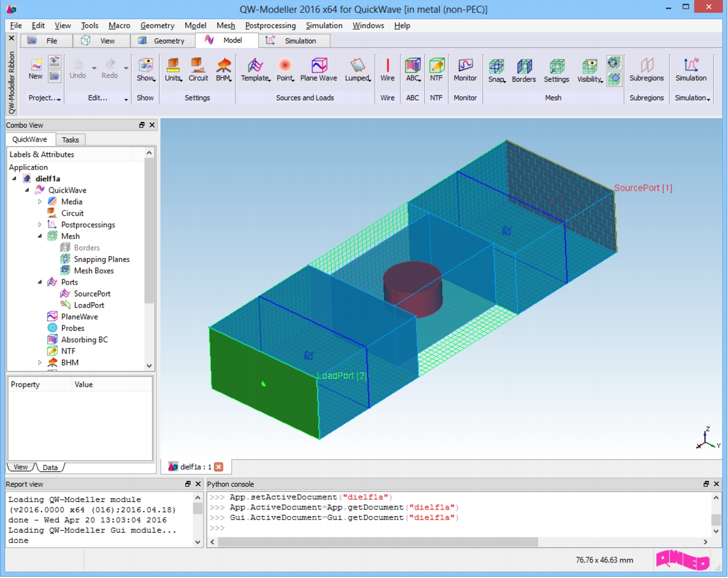Screen dimensions: 728x578
Task: Add a Wire element
Action: [388, 70]
